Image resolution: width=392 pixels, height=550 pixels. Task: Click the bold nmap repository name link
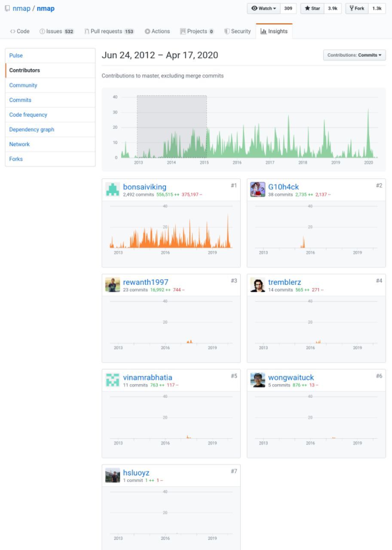click(x=46, y=9)
